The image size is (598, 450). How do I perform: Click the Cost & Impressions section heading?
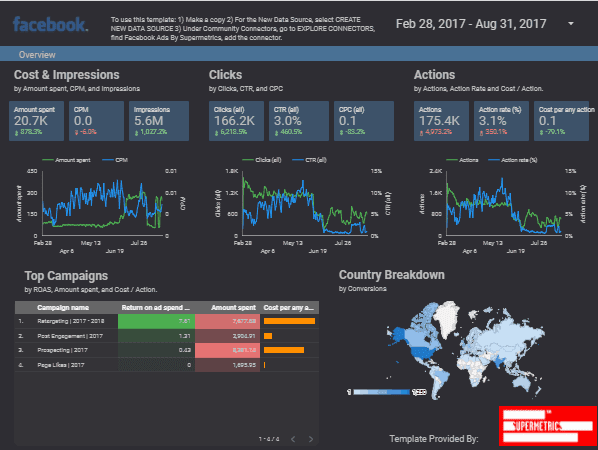point(67,75)
